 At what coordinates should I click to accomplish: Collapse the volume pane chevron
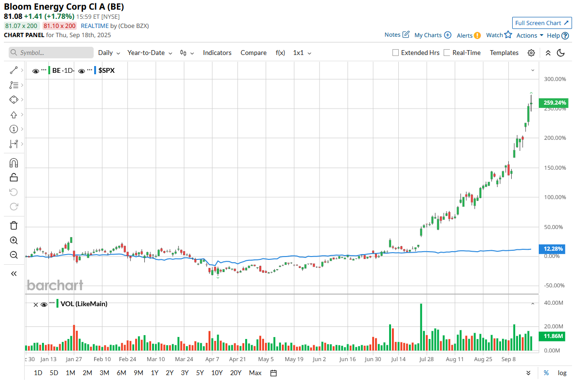point(532,304)
